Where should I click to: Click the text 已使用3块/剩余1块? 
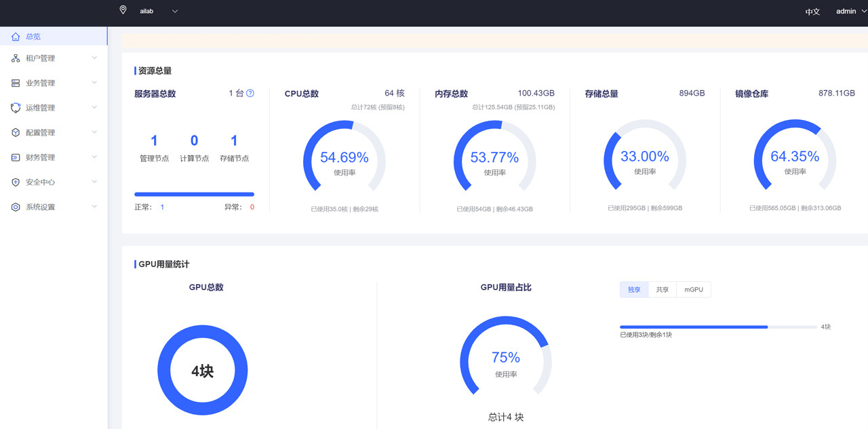(x=646, y=335)
